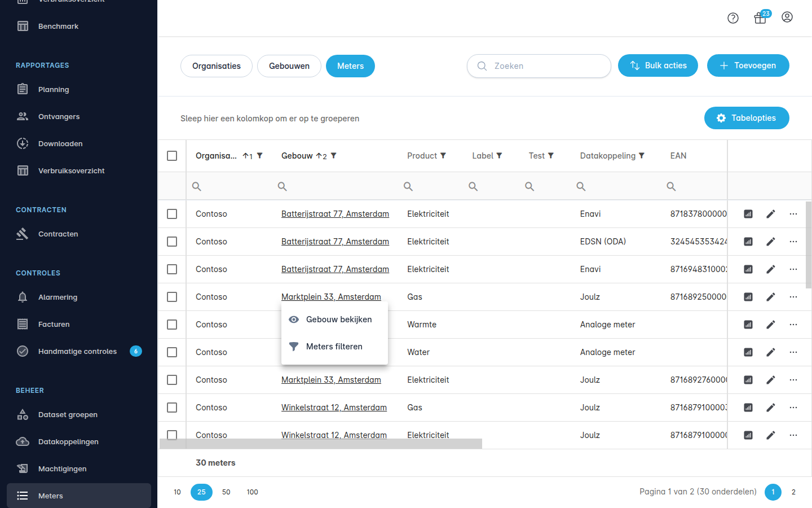
Task: Open the Winkelstraat 12, Amsterdam link in the Gas row
Action: pos(334,408)
